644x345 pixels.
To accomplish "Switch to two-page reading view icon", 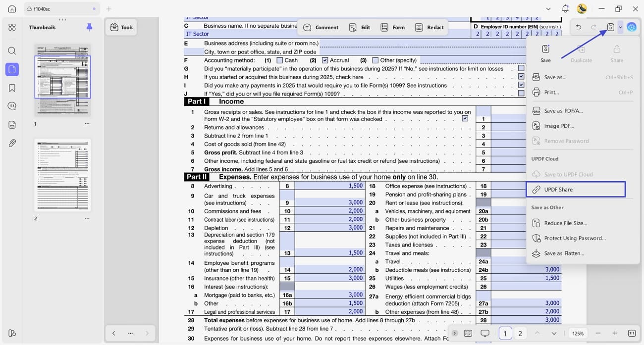I will click(x=468, y=333).
